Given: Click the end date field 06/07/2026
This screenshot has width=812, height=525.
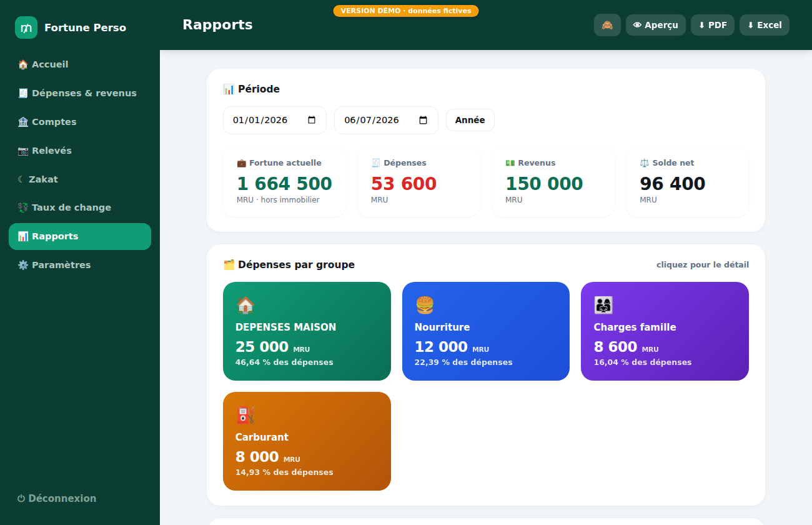Looking at the screenshot, I should 386,120.
